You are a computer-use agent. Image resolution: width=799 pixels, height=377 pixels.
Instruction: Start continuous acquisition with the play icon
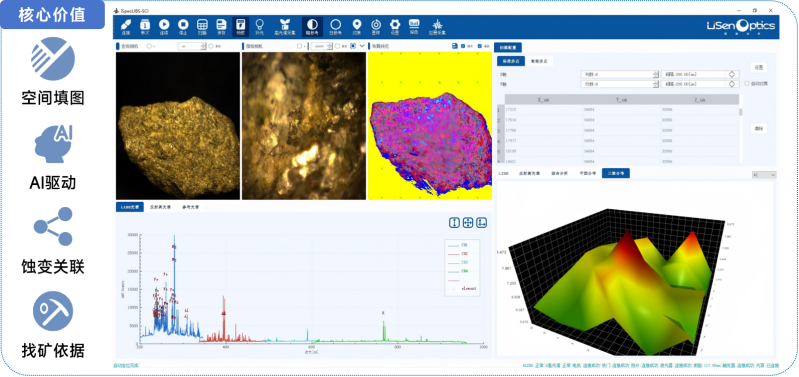pos(164,24)
